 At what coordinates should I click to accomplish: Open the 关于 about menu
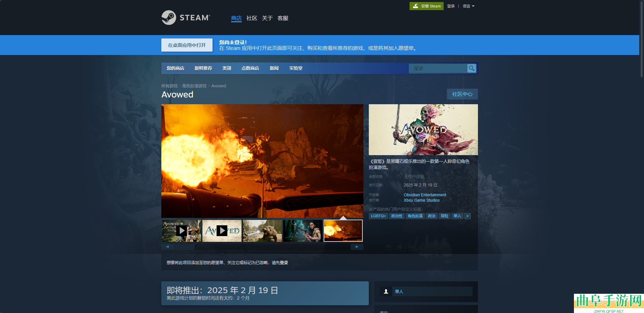coord(267,18)
